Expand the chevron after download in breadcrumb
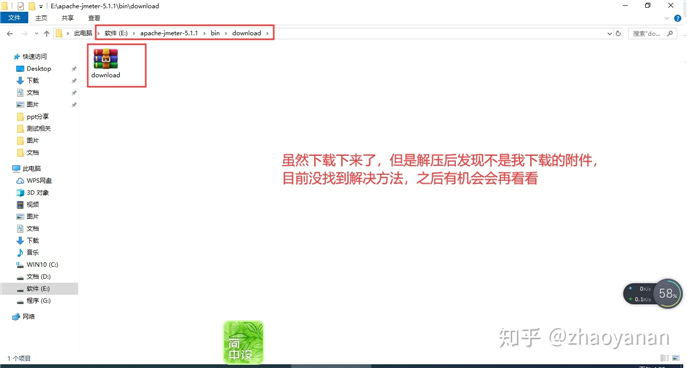687x368 pixels. [267, 33]
